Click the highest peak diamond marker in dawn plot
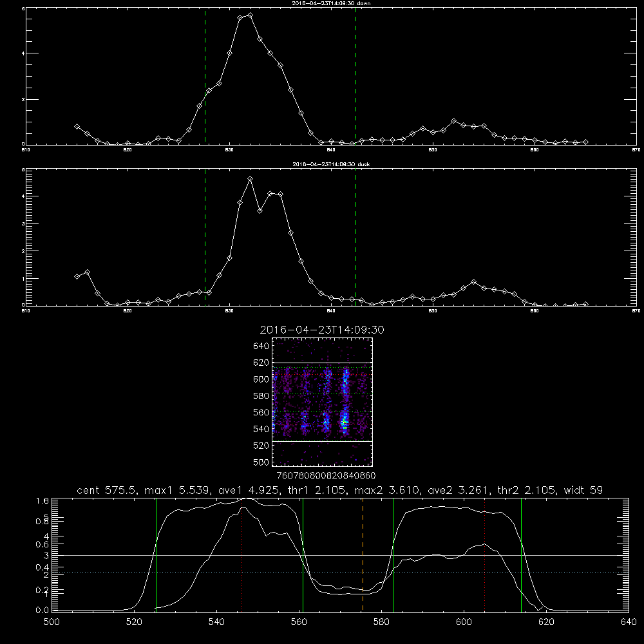 [x=250, y=15]
